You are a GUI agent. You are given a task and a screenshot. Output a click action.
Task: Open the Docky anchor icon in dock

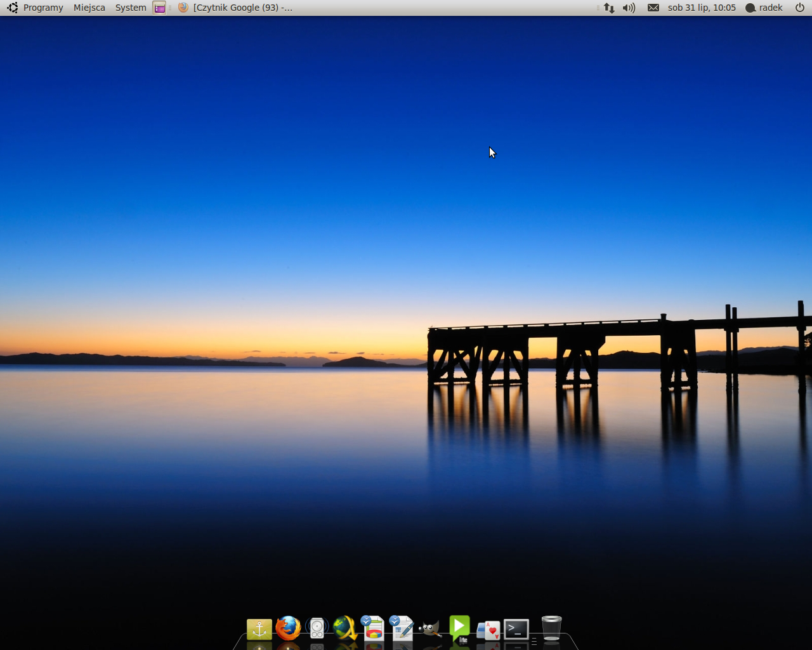point(259,629)
